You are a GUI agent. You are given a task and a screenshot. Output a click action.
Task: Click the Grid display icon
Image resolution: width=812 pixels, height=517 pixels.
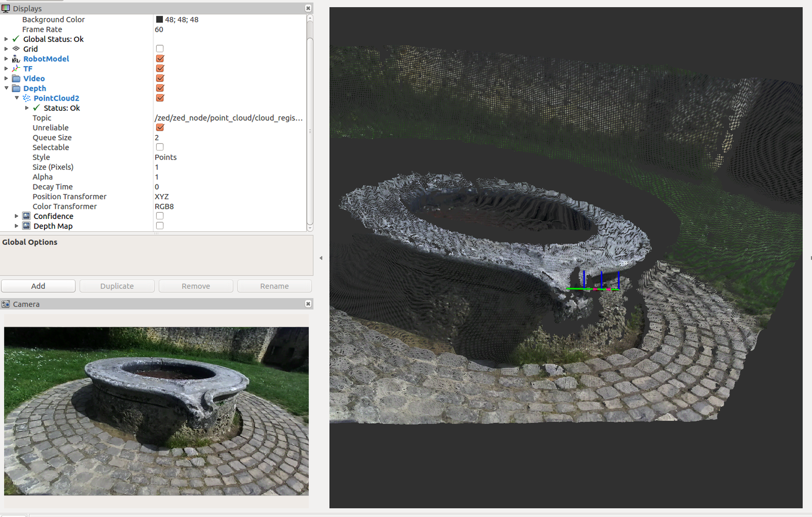(16, 49)
